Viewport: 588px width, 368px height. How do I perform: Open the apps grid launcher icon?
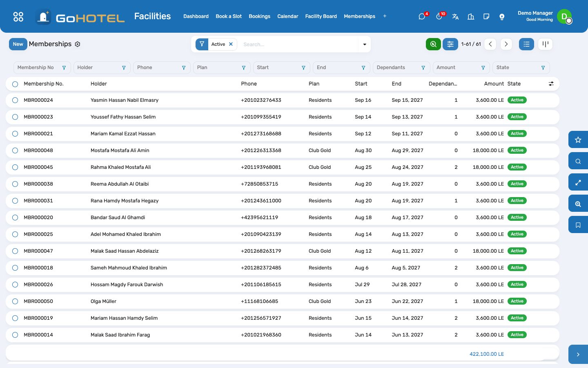(18, 16)
